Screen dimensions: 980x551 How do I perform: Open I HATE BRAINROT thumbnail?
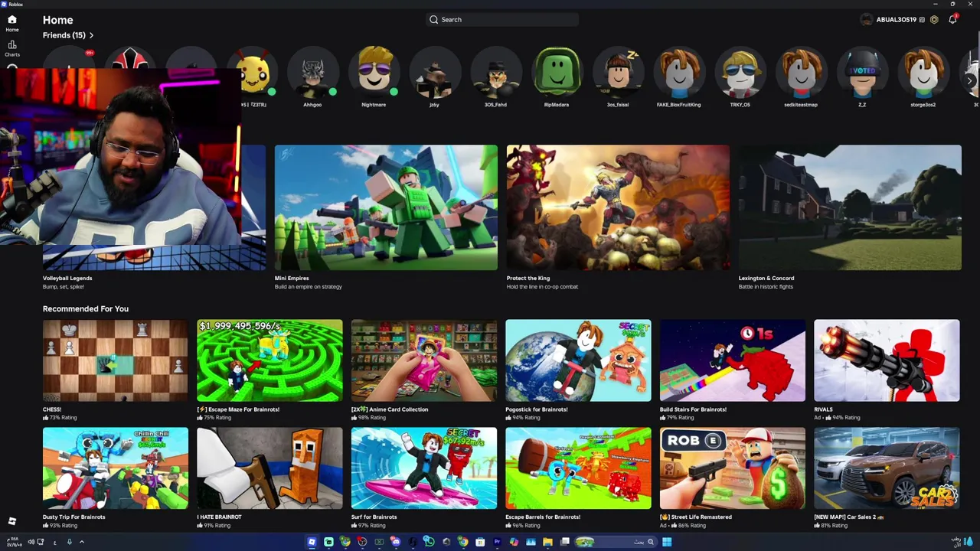coord(269,468)
